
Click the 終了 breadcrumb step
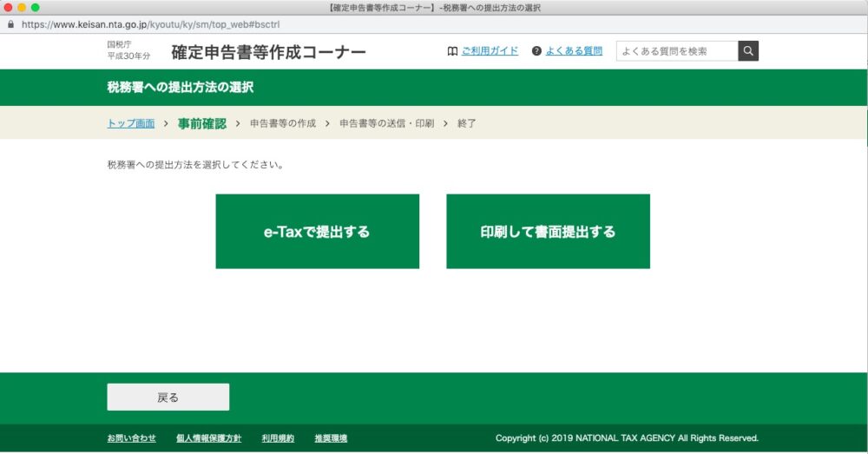click(x=467, y=123)
